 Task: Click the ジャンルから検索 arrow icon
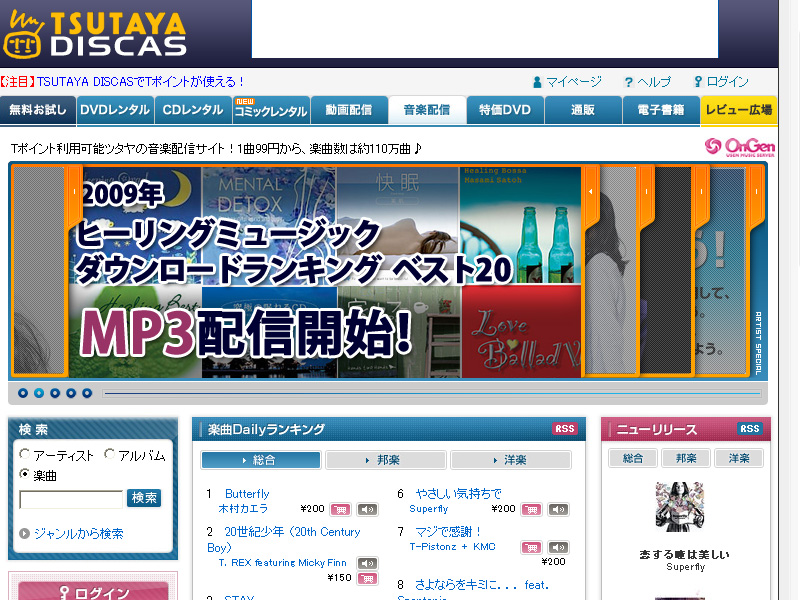(x=24, y=534)
